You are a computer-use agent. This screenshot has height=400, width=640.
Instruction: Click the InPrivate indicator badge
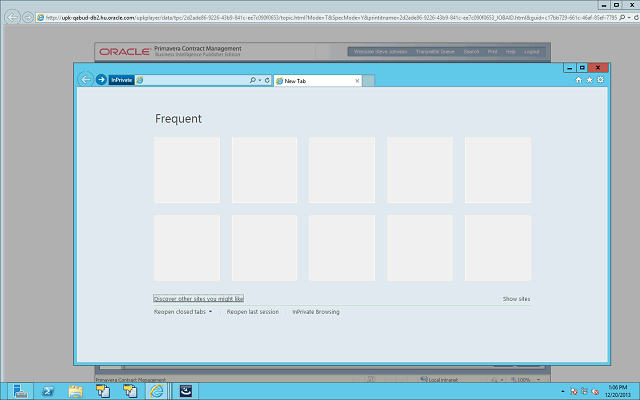pos(121,80)
